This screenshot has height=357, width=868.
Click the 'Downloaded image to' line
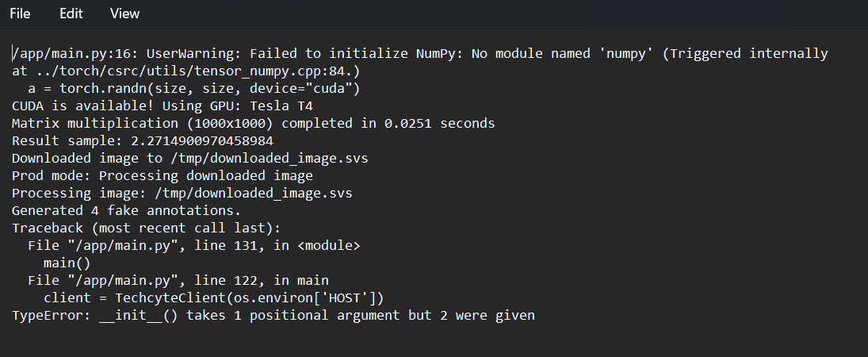[190, 158]
